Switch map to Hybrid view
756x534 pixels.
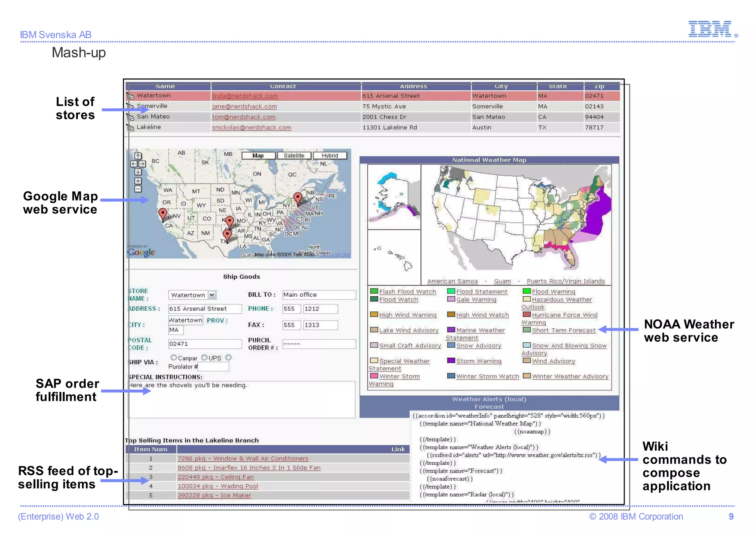coord(330,156)
